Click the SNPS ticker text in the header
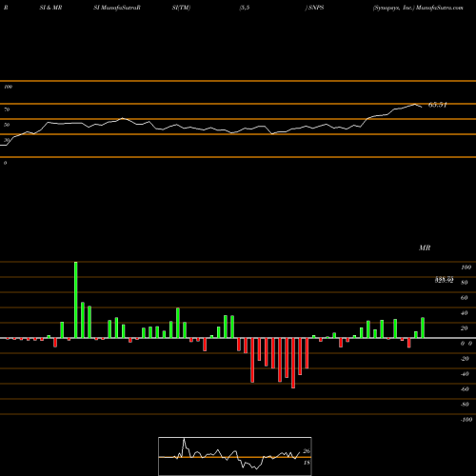The width and height of the screenshot is (476, 476). [x=316, y=8]
